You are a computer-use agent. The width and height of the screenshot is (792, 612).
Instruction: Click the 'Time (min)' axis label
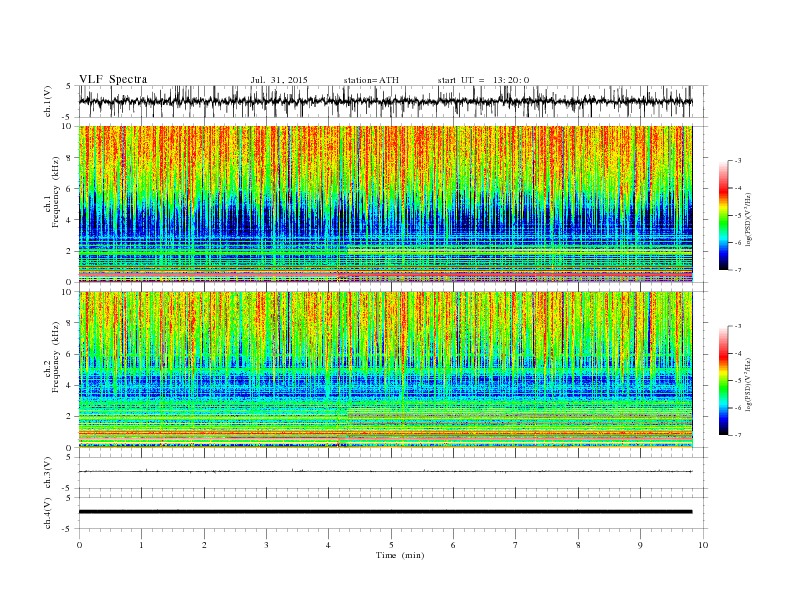tap(400, 555)
